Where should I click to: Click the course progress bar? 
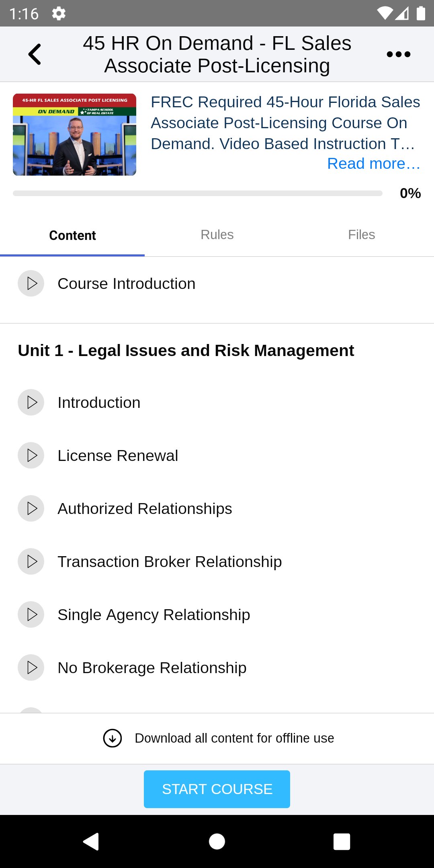(197, 193)
